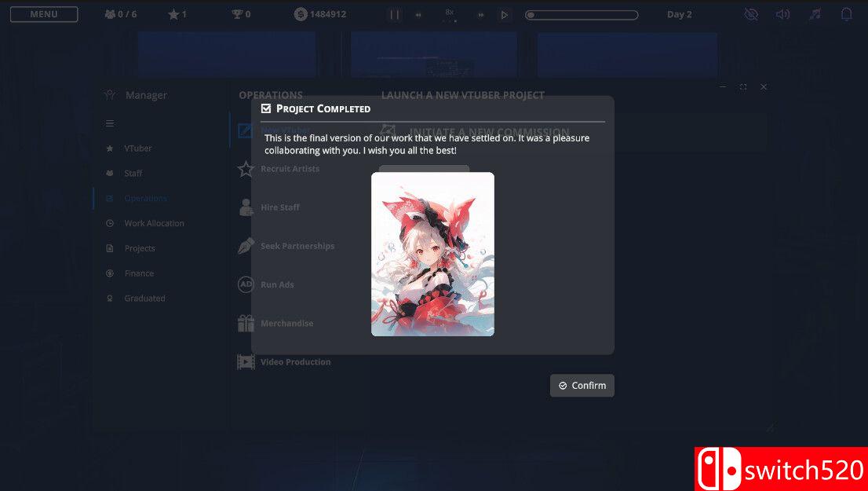Select the Seek Partnerships pen icon
The image size is (868, 491).
pyautogui.click(x=245, y=244)
